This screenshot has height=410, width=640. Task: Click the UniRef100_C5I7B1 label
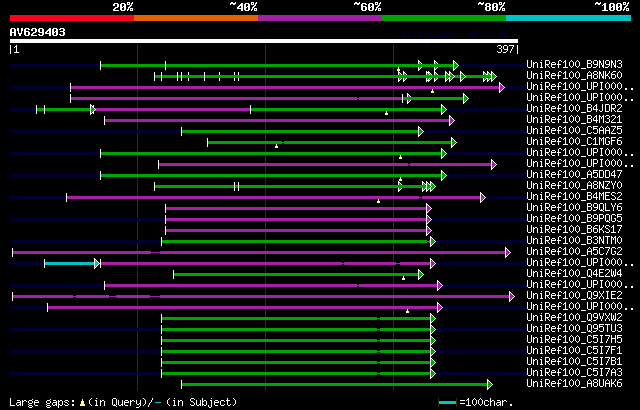click(574, 362)
